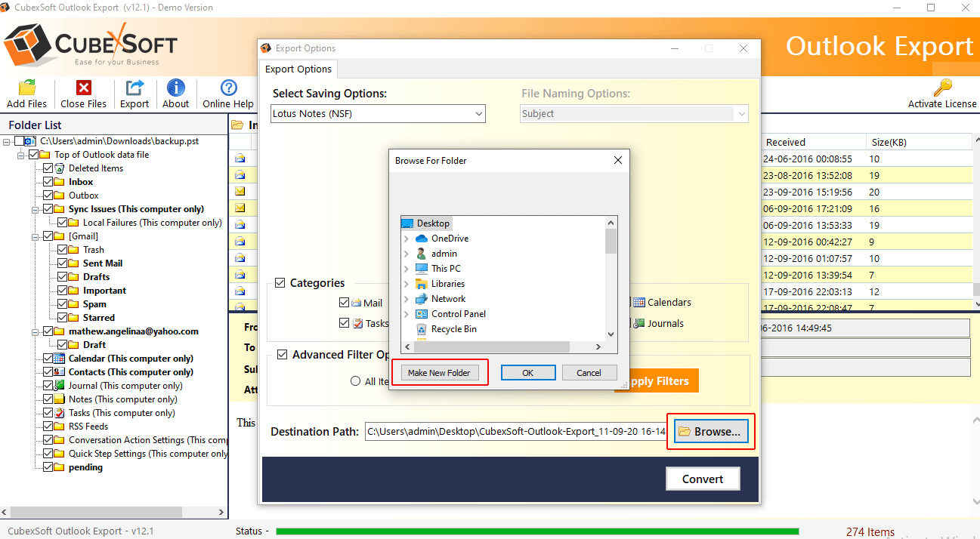Confirm with OK in Browse For Folder
Image resolution: width=980 pixels, height=539 pixels.
coord(528,373)
